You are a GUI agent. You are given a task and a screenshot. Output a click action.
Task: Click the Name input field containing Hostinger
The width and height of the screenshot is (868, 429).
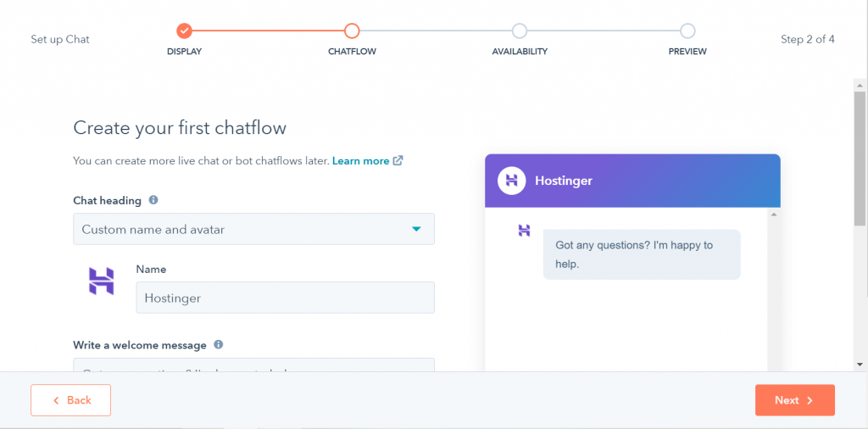pos(285,298)
